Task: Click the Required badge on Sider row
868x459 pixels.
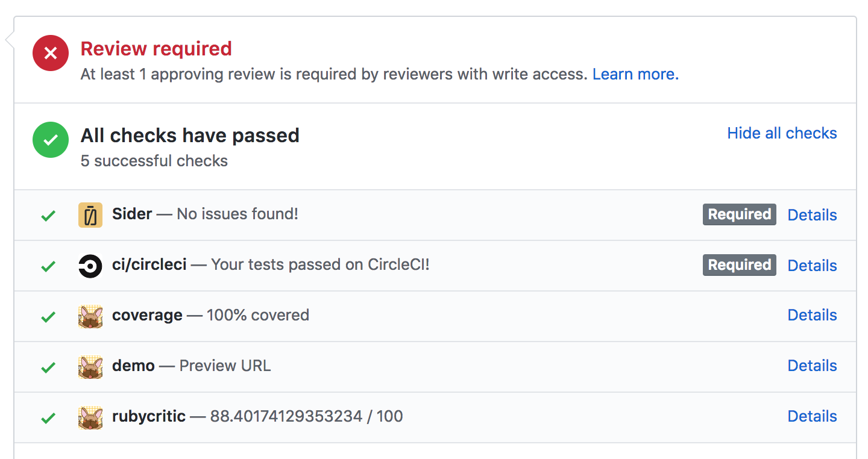Action: tap(740, 214)
